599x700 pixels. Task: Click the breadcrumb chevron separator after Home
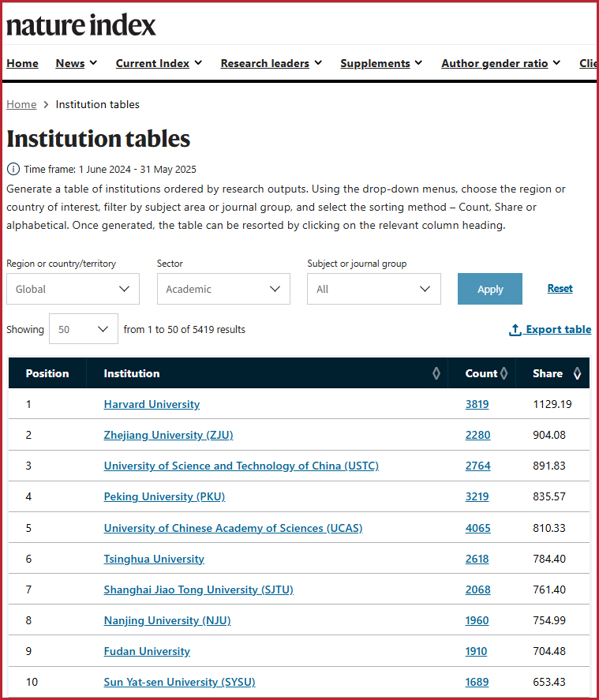(46, 104)
